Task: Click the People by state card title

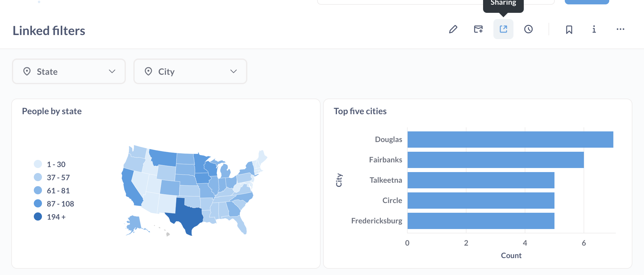Action: tap(52, 111)
